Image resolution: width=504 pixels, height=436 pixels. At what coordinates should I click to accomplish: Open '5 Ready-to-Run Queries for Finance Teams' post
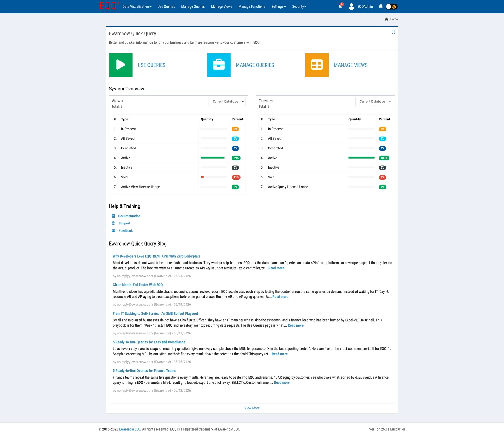coord(144,371)
